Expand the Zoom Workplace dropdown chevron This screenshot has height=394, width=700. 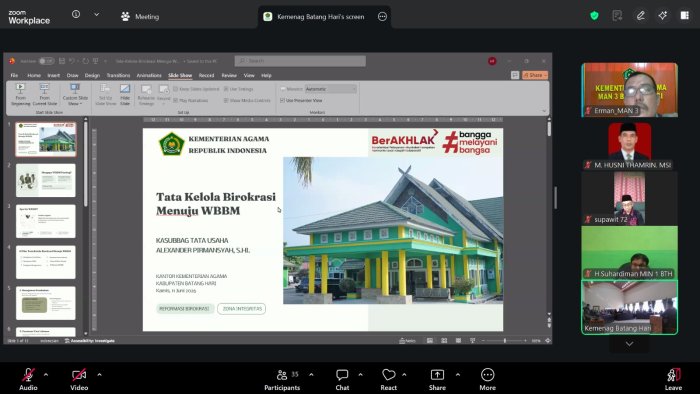click(x=96, y=14)
